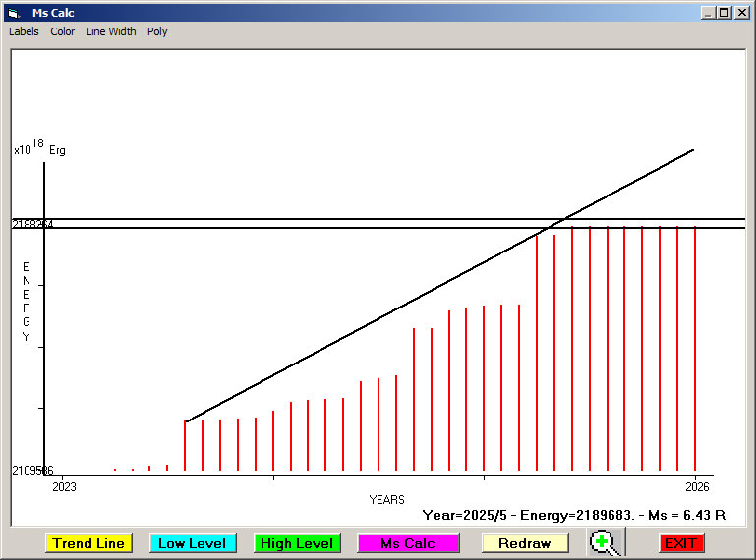The height and width of the screenshot is (560, 756).
Task: Open the Labels menu
Action: [24, 31]
